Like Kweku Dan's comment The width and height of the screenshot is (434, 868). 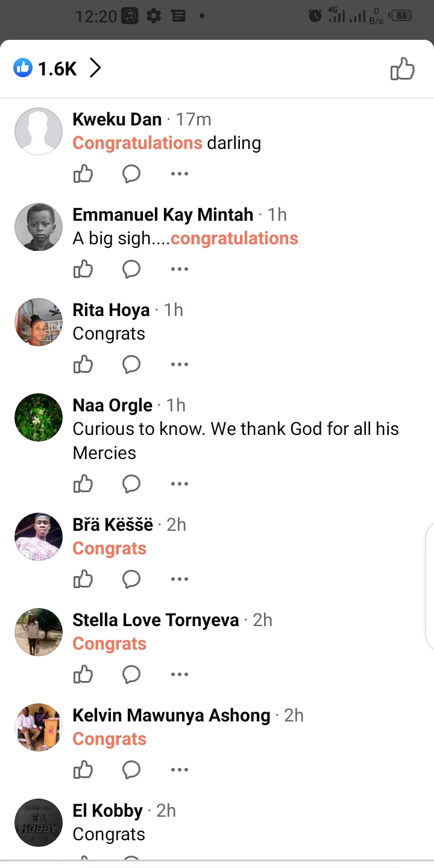pos(83,174)
